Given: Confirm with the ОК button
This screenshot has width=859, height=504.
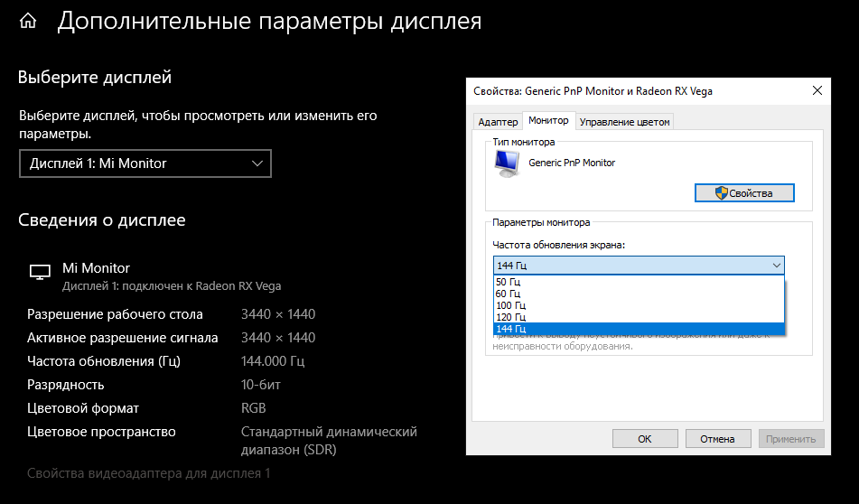Looking at the screenshot, I should pos(645,438).
